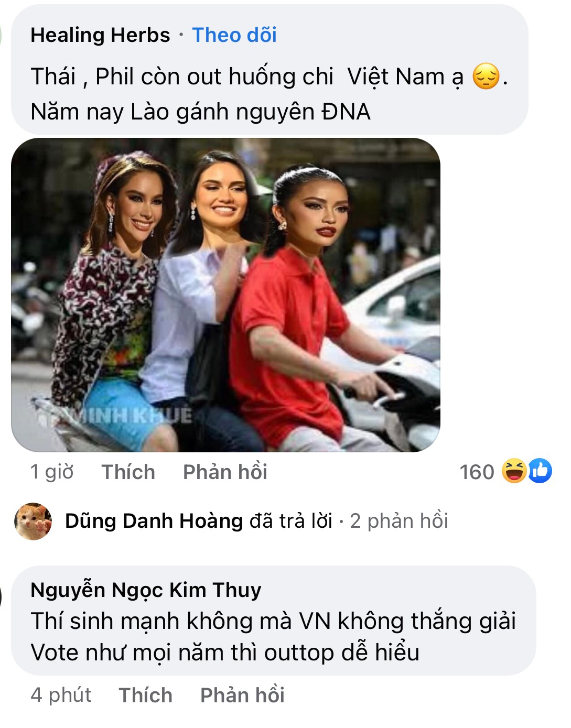Viewport: 571px width, 728px height.
Task: Click the 4 phút timestamp
Action: click(x=61, y=695)
